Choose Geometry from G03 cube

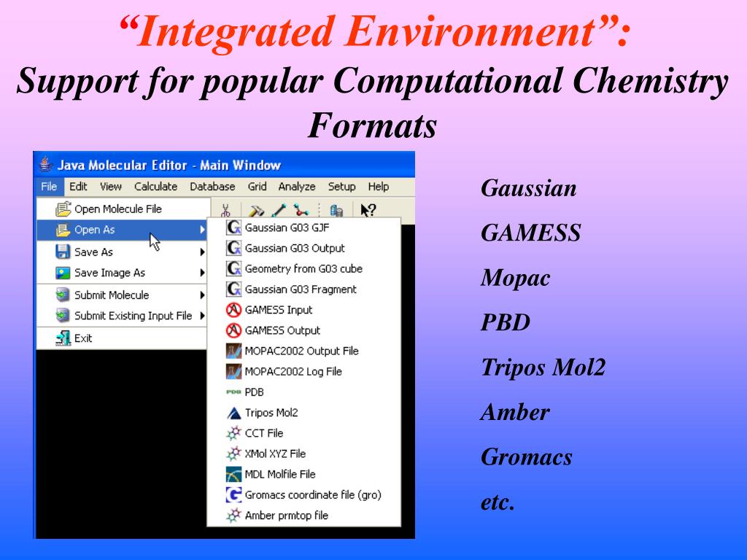point(304,268)
